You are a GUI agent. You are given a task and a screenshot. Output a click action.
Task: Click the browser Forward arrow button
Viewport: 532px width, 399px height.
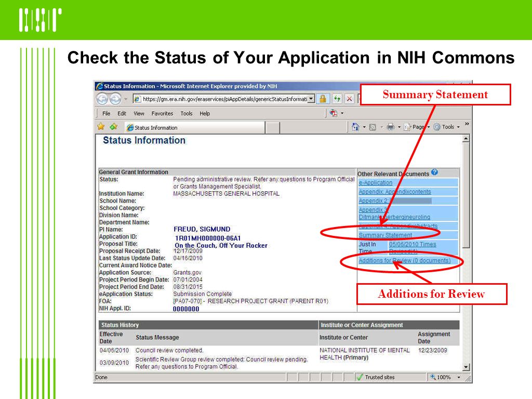click(115, 99)
